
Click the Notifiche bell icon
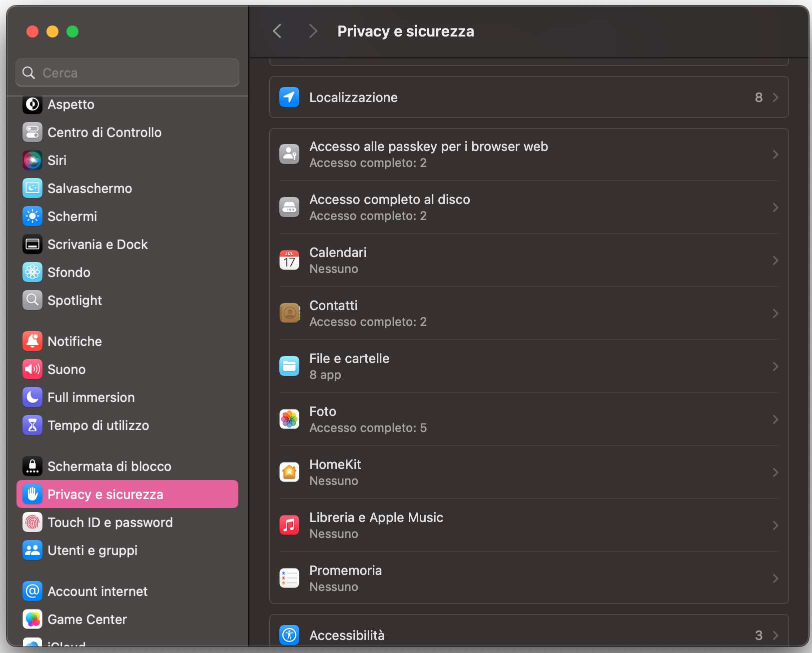coord(32,341)
